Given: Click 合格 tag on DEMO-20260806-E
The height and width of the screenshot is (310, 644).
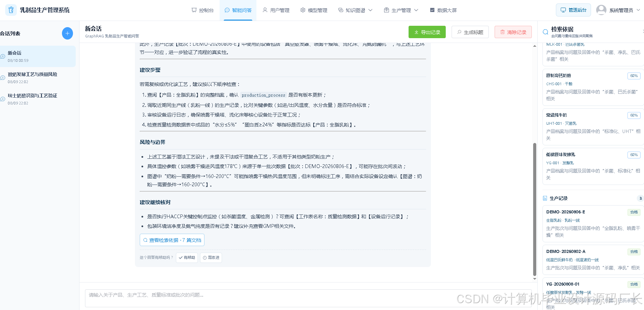Looking at the screenshot, I should pos(634,212).
